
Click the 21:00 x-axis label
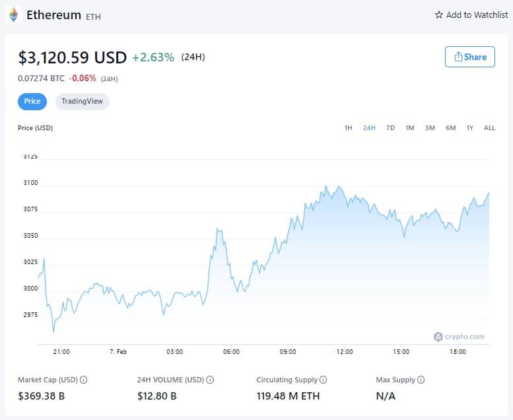coord(61,352)
